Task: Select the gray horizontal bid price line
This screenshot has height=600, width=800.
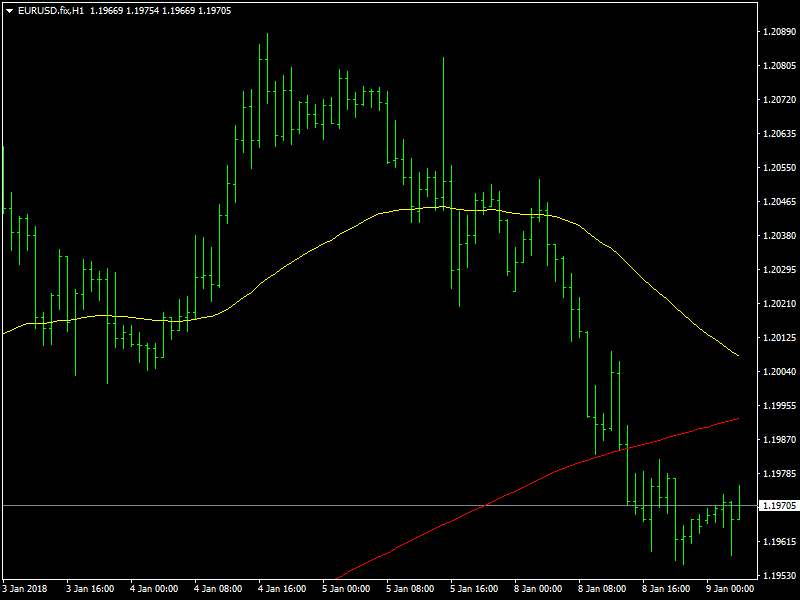Action: coord(380,506)
